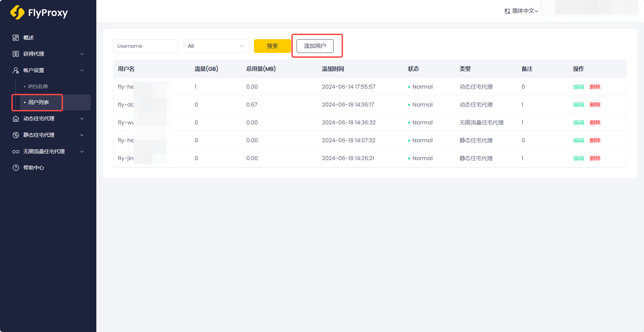
Task: Click 编辑 for the fly-jin row
Action: pyautogui.click(x=579, y=158)
